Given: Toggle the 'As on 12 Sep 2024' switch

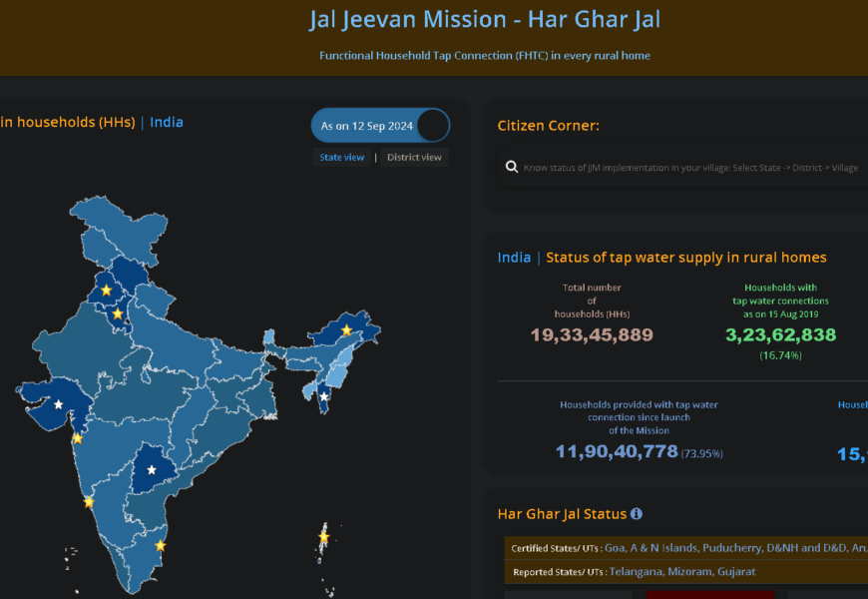Looking at the screenshot, I should (x=380, y=125).
